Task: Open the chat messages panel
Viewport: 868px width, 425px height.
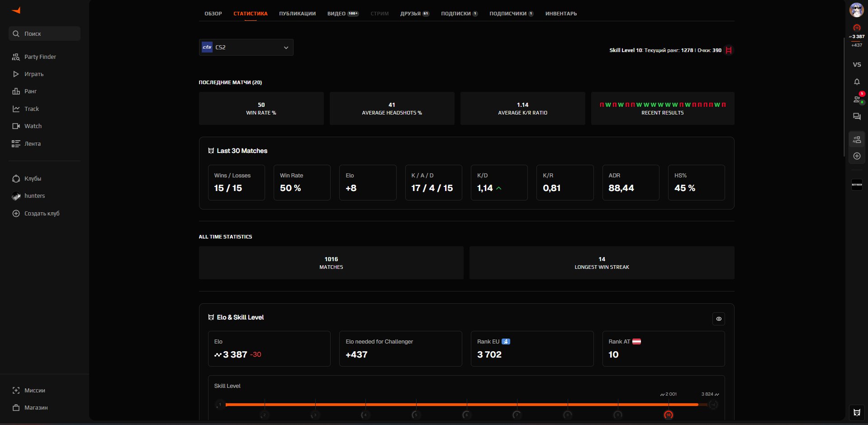Action: pos(856,116)
